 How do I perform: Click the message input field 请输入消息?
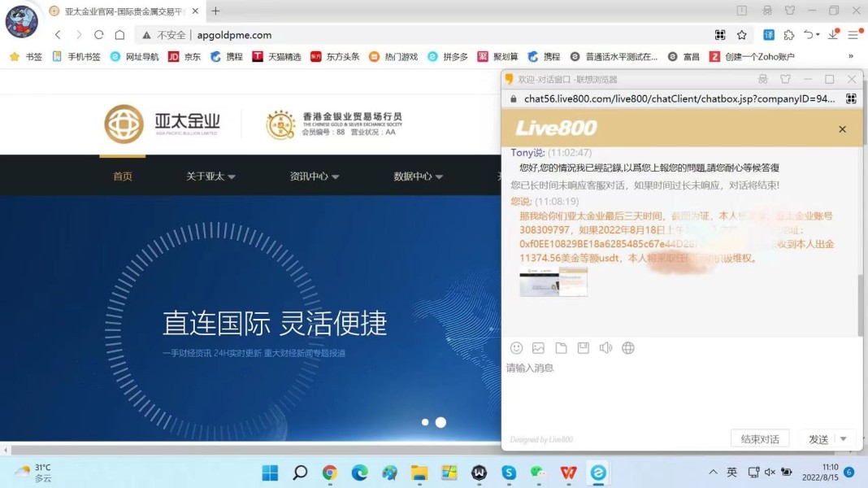pyautogui.click(x=681, y=394)
